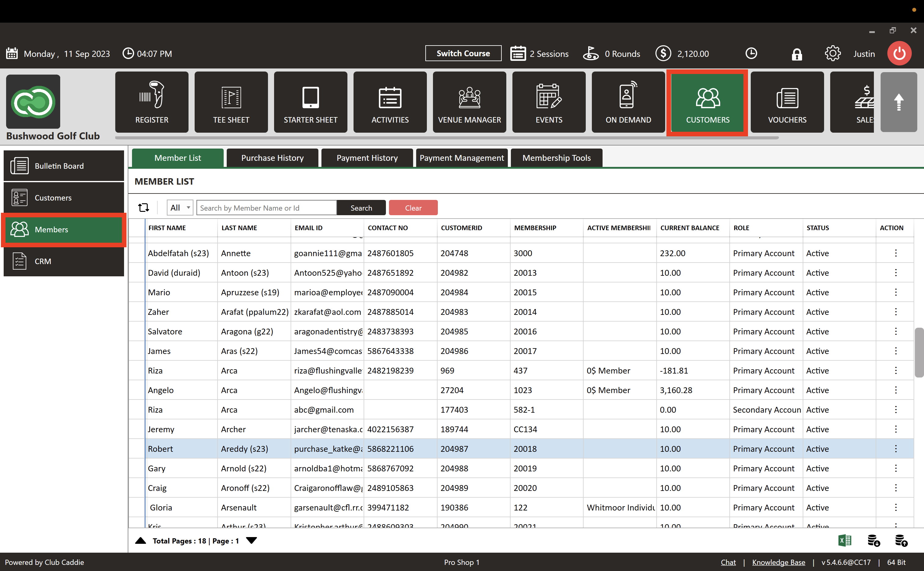Open the Vouchers module
This screenshot has width=924, height=571.
tap(787, 102)
